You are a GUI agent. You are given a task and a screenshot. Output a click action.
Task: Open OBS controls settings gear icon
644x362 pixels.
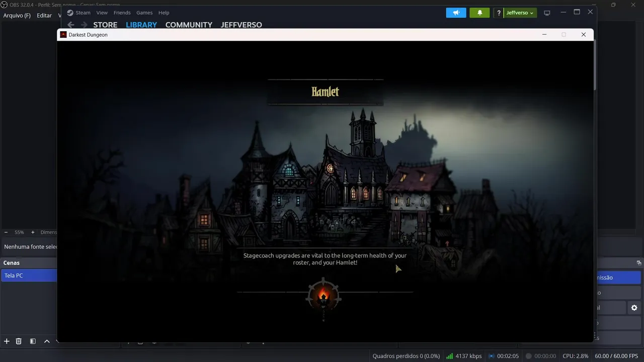[634, 308]
